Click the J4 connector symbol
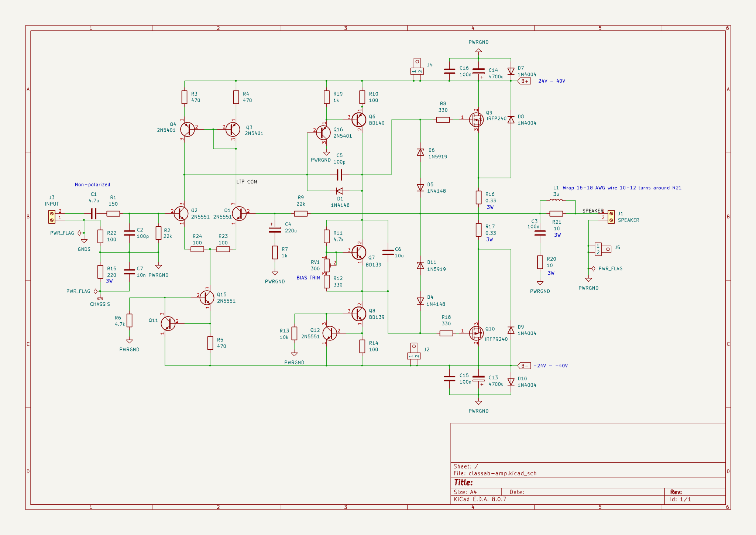This screenshot has width=756, height=535. coord(417,67)
